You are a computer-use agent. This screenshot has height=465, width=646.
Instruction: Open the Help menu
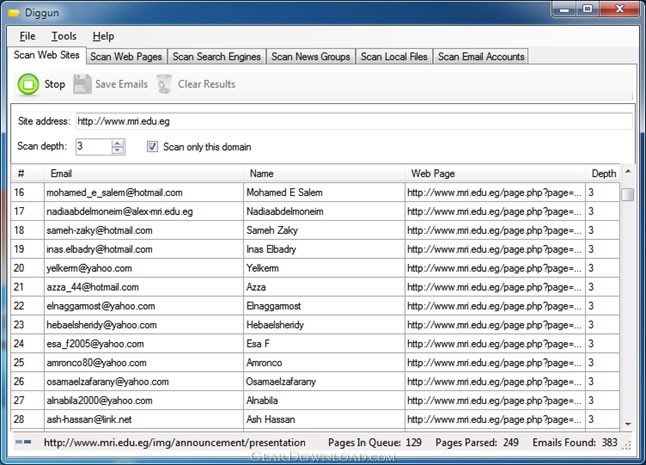103,36
